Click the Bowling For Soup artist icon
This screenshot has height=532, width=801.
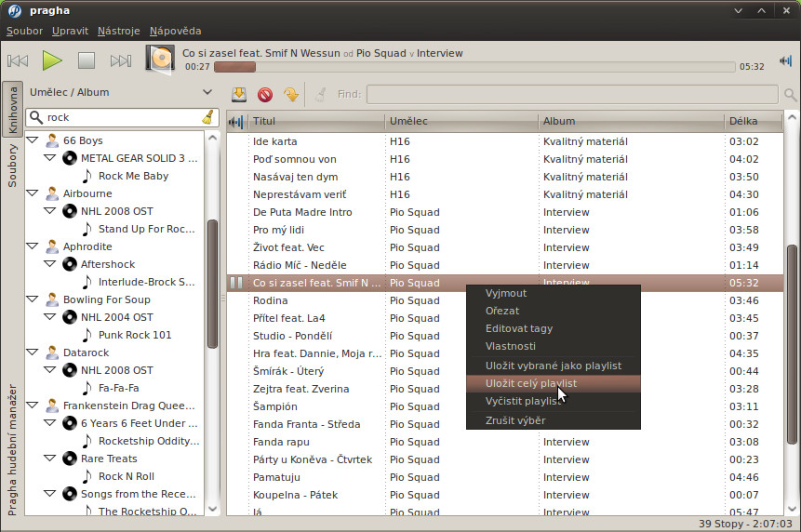click(52, 299)
